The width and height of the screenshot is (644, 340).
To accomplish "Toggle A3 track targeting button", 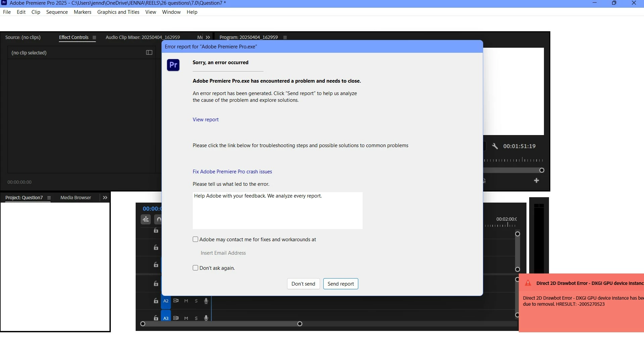I will coord(166,318).
